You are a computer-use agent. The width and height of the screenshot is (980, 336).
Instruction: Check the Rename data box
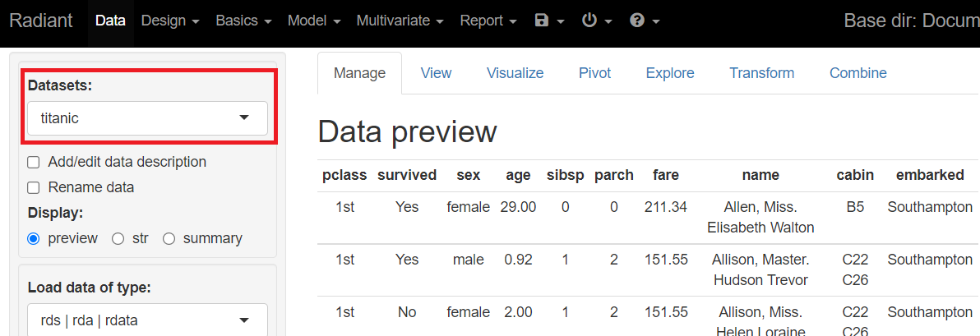point(34,188)
